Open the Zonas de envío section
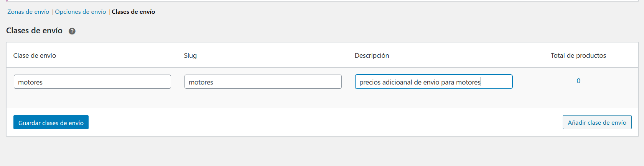644x166 pixels. 28,12
